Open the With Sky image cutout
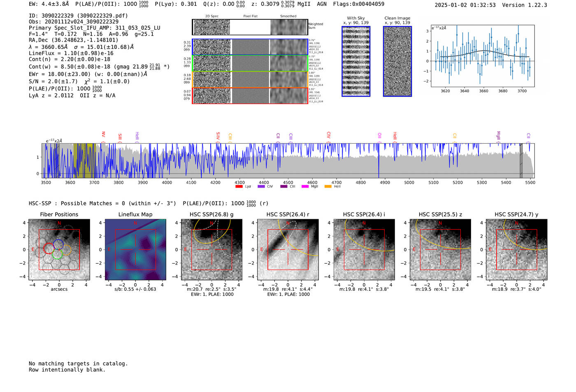 click(356, 61)
